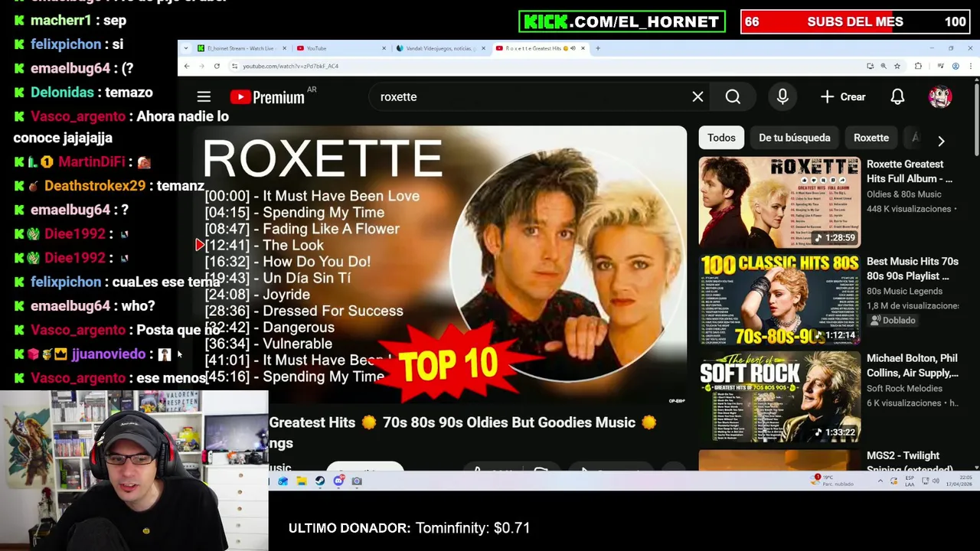The width and height of the screenshot is (980, 551).
Task: Open Outlook from the taskbar
Action: coord(283,481)
